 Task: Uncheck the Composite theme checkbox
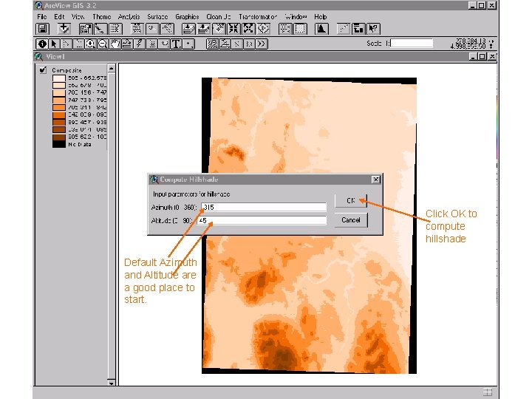point(43,70)
